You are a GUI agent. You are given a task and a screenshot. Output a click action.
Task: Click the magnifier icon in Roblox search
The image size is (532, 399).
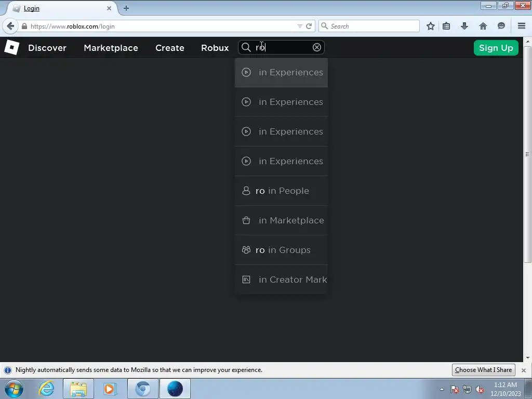246,47
